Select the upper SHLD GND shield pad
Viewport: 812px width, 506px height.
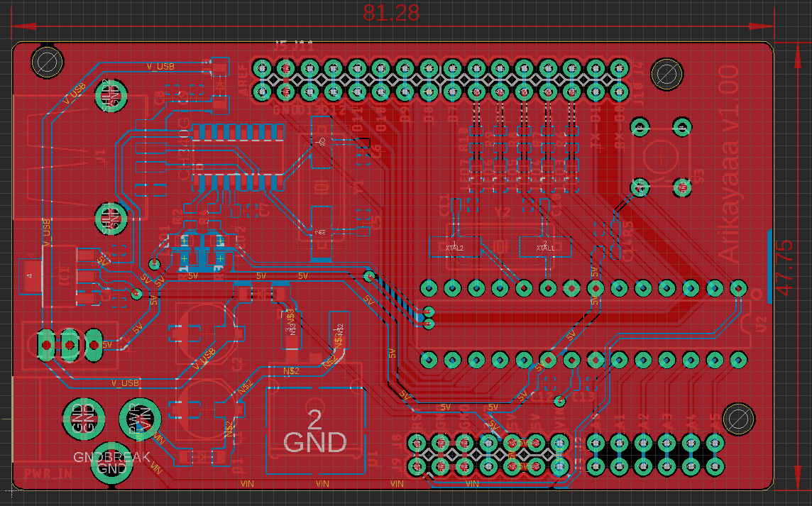(x=111, y=95)
